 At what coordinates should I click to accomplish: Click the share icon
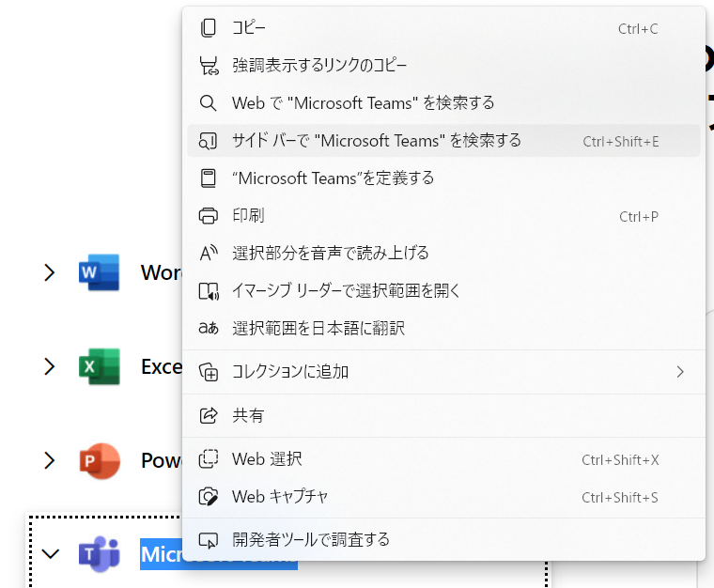click(209, 415)
